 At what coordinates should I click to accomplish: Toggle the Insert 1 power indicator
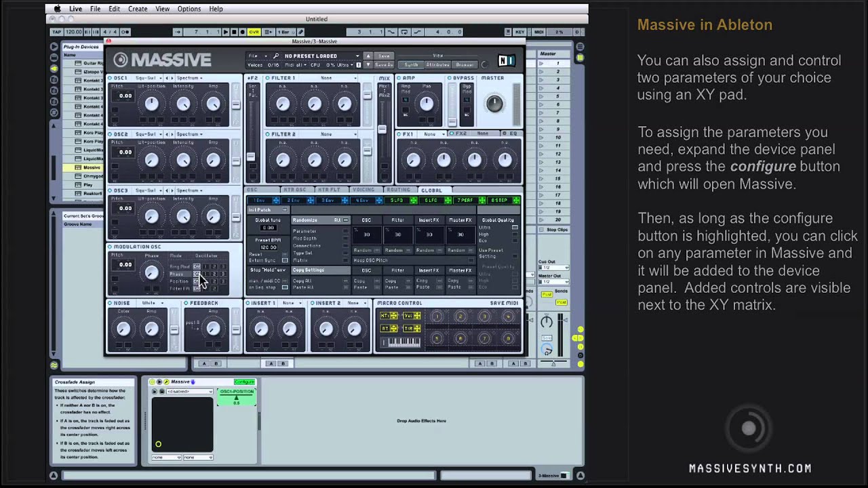(x=248, y=303)
